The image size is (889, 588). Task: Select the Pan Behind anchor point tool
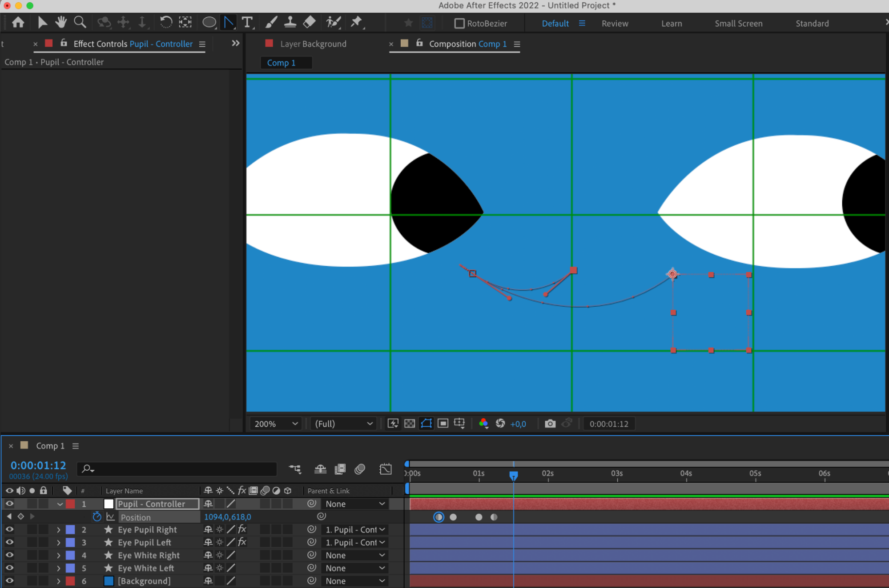pos(185,22)
